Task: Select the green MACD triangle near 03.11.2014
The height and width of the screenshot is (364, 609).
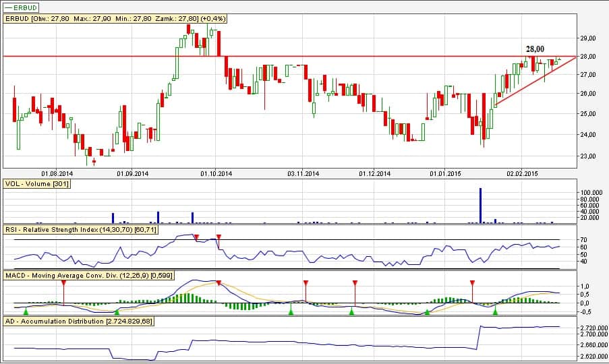Action: [291, 311]
